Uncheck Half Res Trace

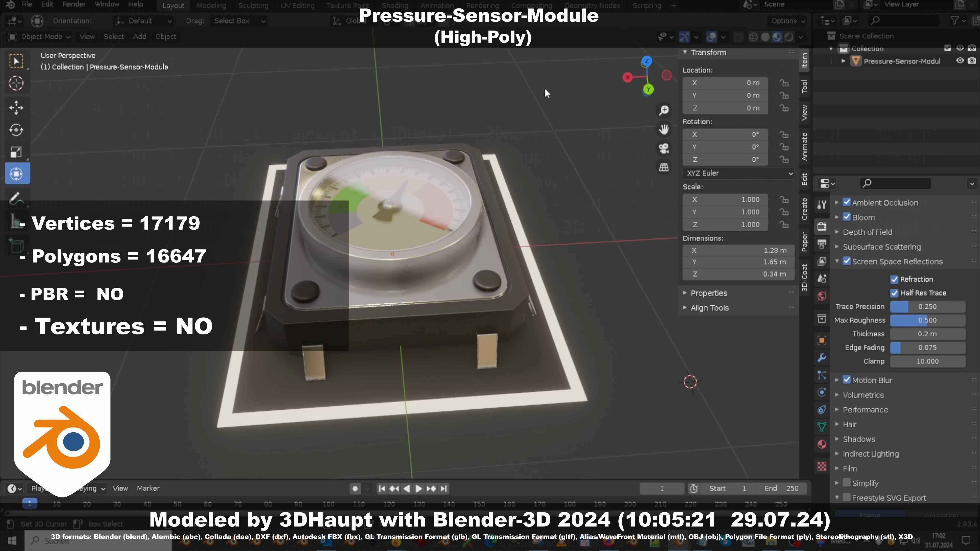(x=895, y=293)
